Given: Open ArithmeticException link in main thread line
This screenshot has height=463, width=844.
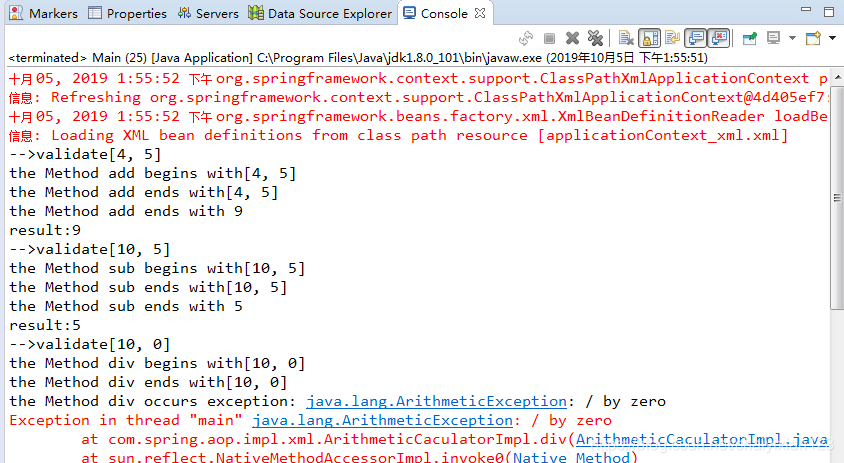Looking at the screenshot, I should [382, 420].
